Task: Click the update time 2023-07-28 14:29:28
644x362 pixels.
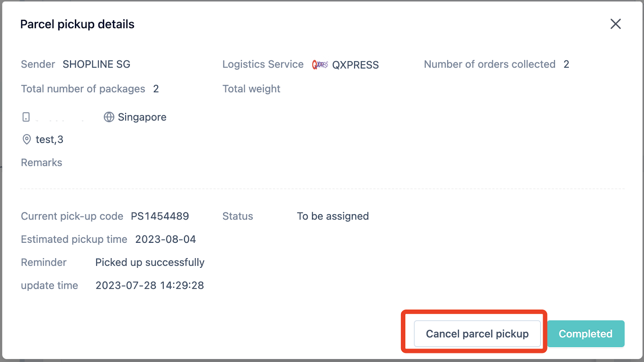Action: [150, 285]
